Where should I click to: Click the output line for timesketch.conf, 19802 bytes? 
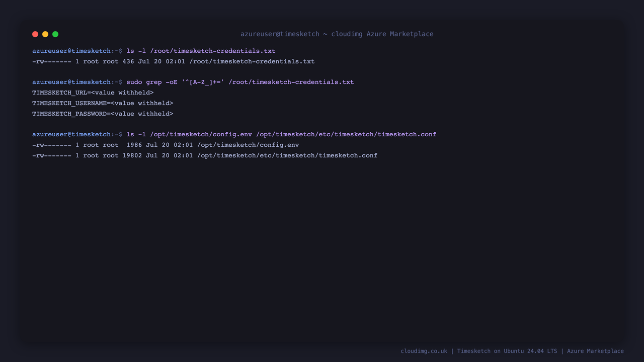(x=205, y=155)
